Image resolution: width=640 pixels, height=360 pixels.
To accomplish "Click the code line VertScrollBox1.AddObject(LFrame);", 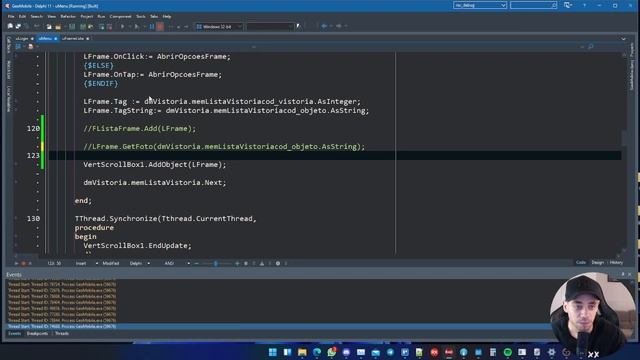I will point(155,164).
